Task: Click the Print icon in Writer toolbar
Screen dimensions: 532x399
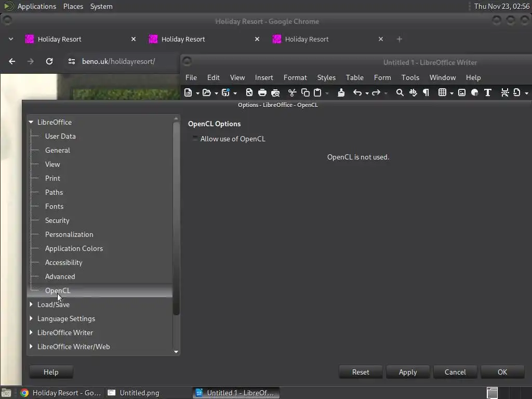Action: (x=262, y=92)
